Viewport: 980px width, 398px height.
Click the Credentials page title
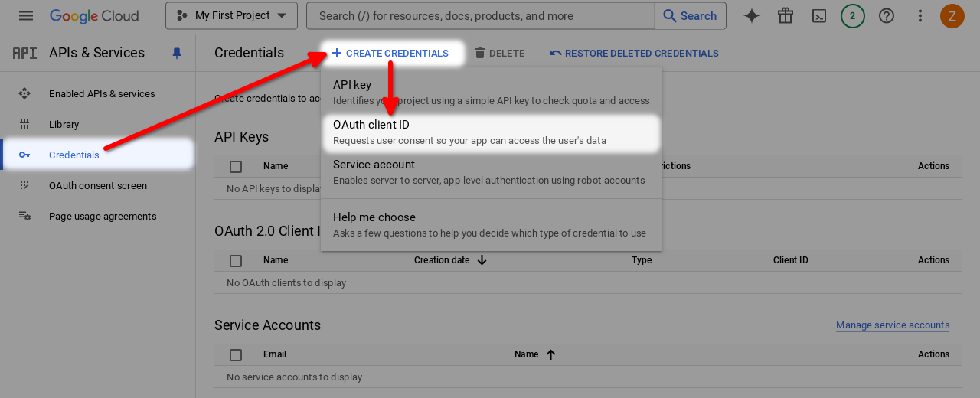coord(249,53)
